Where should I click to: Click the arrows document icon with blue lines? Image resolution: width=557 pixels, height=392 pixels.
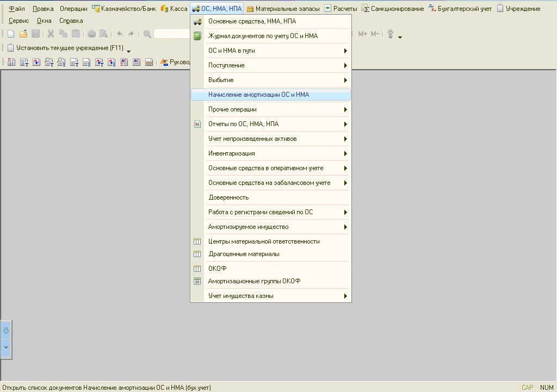click(x=112, y=62)
